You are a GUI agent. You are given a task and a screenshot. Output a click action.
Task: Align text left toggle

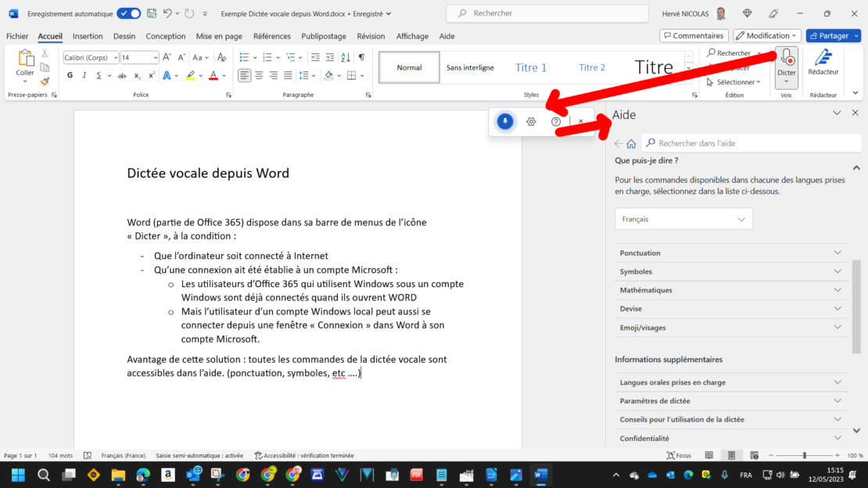(x=244, y=75)
